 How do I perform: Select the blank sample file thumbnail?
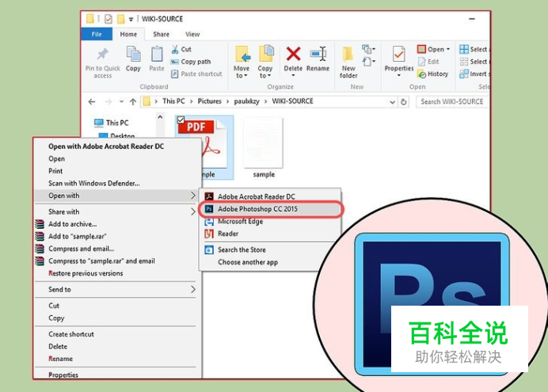264,143
